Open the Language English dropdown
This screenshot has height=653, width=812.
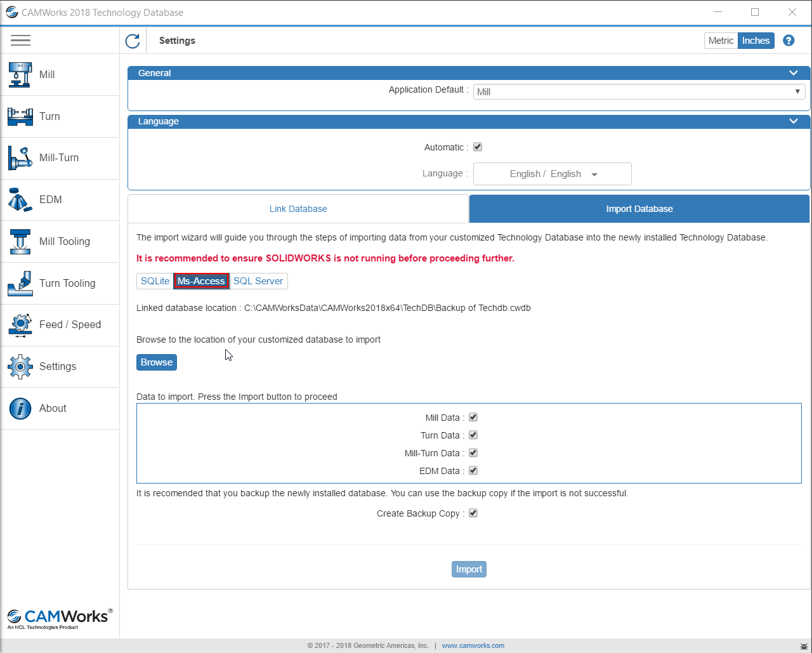click(553, 174)
